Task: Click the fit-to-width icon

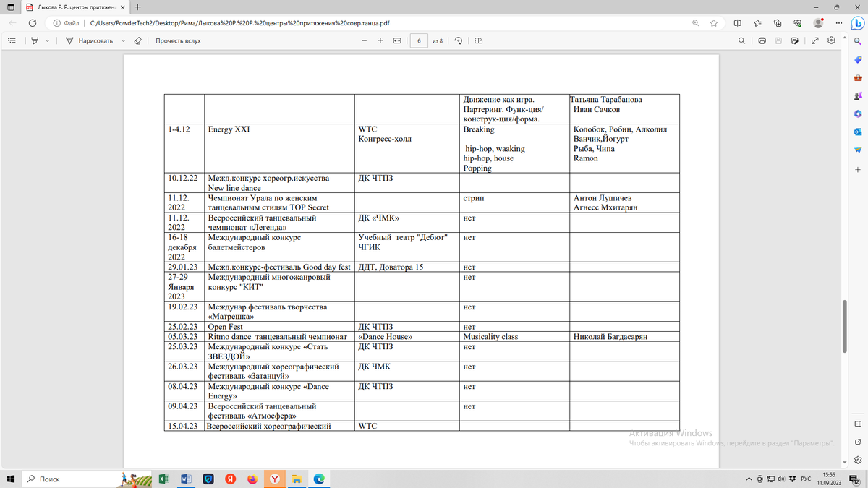Action: point(396,40)
